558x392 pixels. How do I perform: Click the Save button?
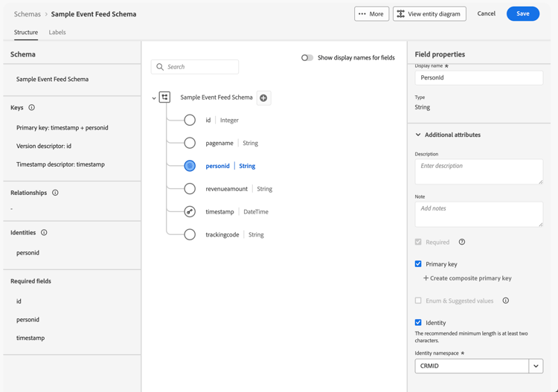(522, 13)
